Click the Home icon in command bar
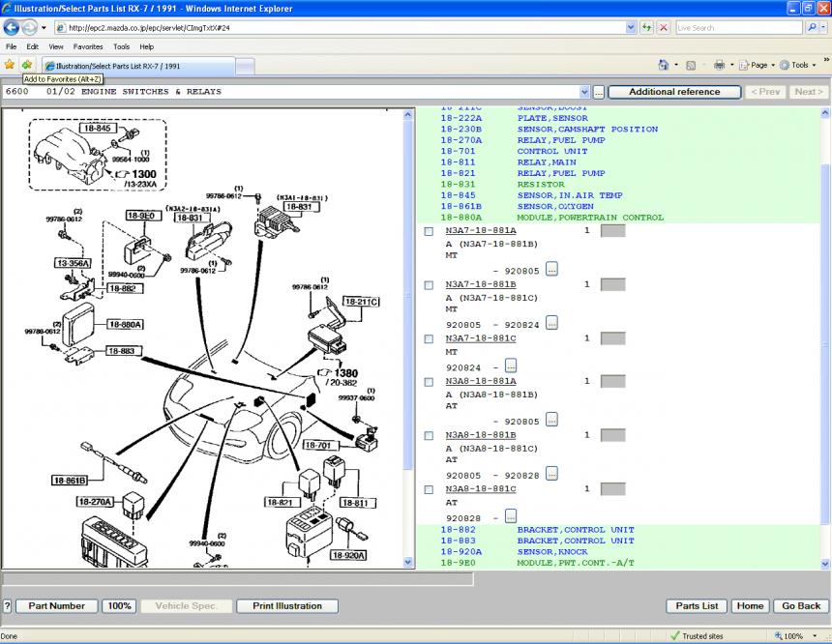The height and width of the screenshot is (644, 832). pos(663,65)
